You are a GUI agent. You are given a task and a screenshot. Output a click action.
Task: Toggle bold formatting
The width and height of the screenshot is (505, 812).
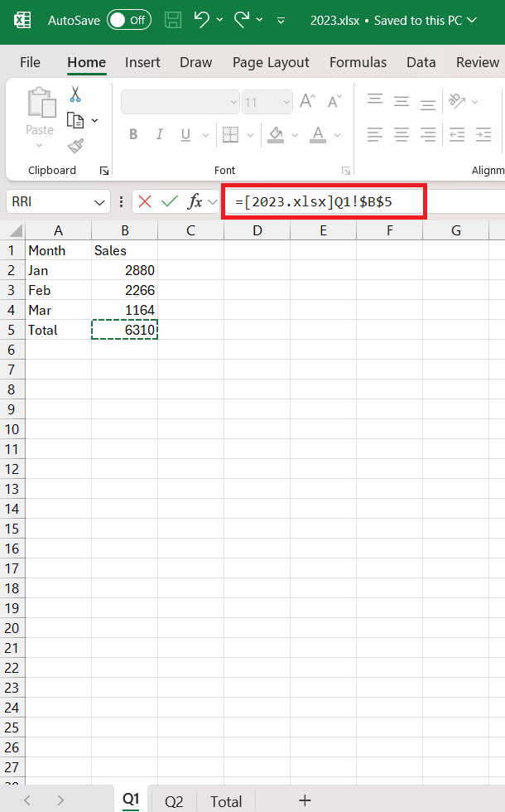click(133, 134)
